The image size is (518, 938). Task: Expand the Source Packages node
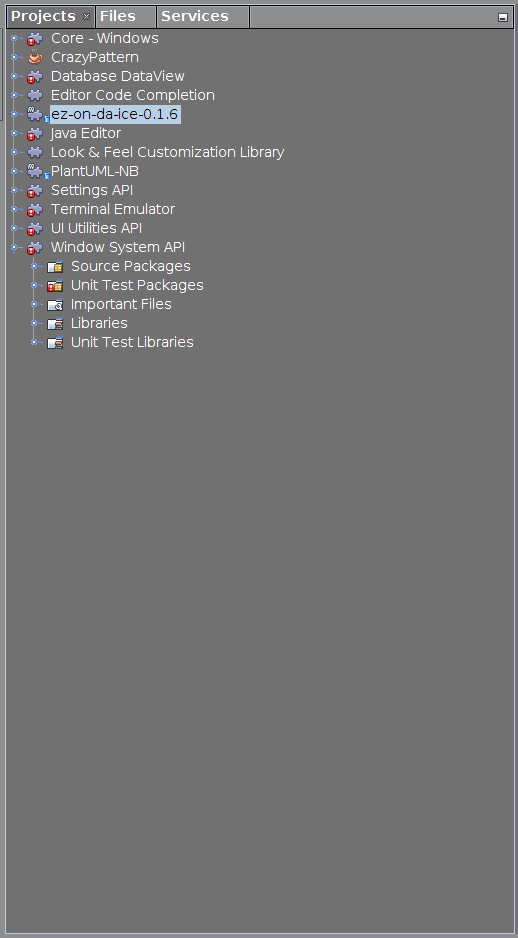34,266
